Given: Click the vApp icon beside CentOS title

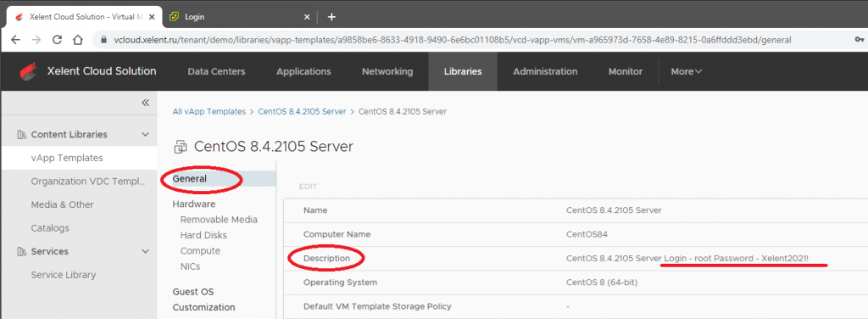Looking at the screenshot, I should pos(181,147).
